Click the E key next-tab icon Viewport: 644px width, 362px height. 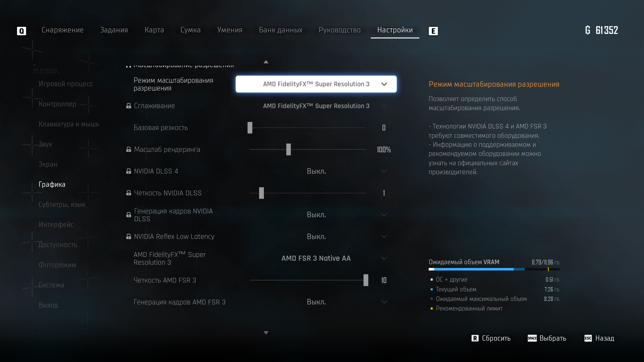coord(433,31)
